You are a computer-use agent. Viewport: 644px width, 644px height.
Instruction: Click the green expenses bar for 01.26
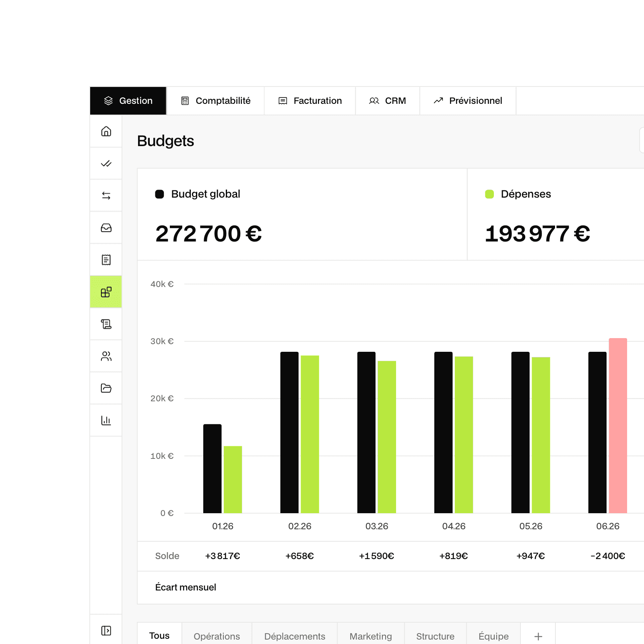pos(233,479)
